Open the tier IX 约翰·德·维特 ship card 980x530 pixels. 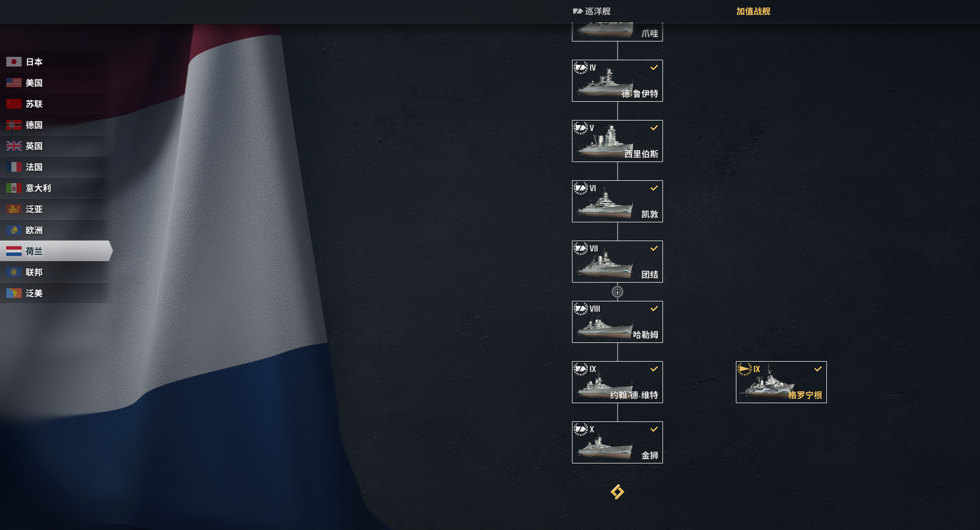tap(617, 382)
